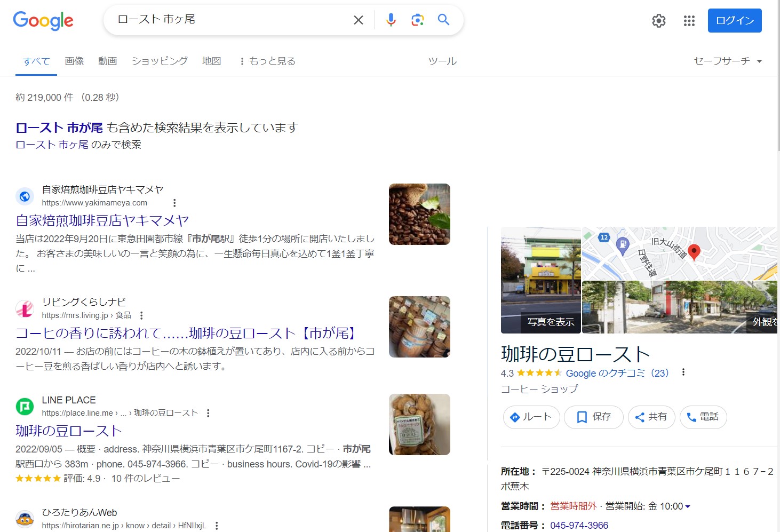Image resolution: width=780 pixels, height=532 pixels.
Task: Click the 電話 call button
Action: 703,417
